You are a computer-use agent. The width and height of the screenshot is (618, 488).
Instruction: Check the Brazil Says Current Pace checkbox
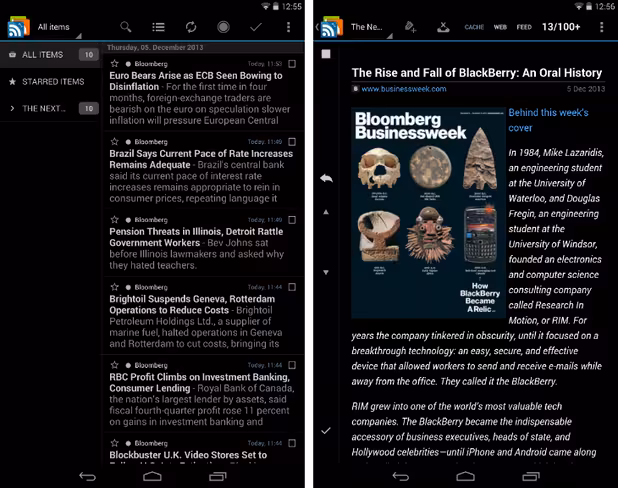(292, 142)
